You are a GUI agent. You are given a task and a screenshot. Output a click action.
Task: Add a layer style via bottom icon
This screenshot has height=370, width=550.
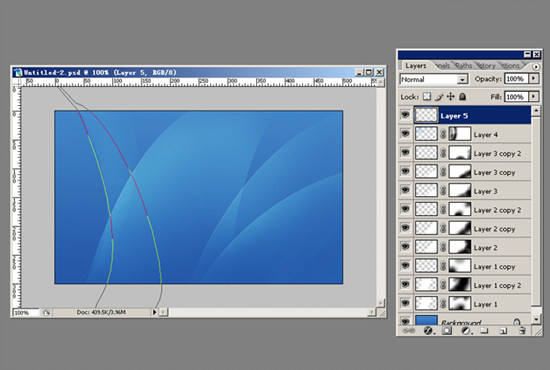pos(428,330)
